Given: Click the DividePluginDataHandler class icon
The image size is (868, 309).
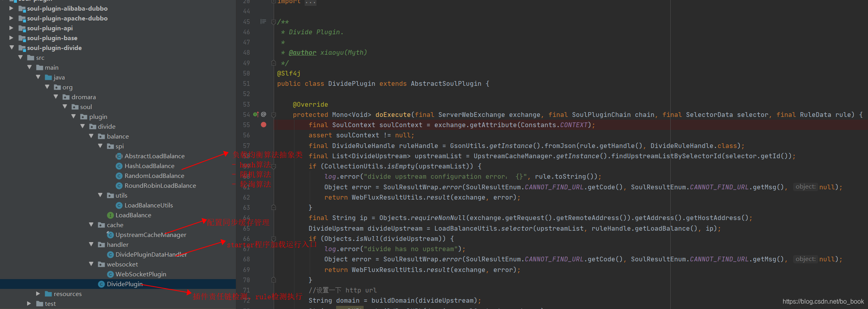Looking at the screenshot, I should pyautogui.click(x=110, y=255).
